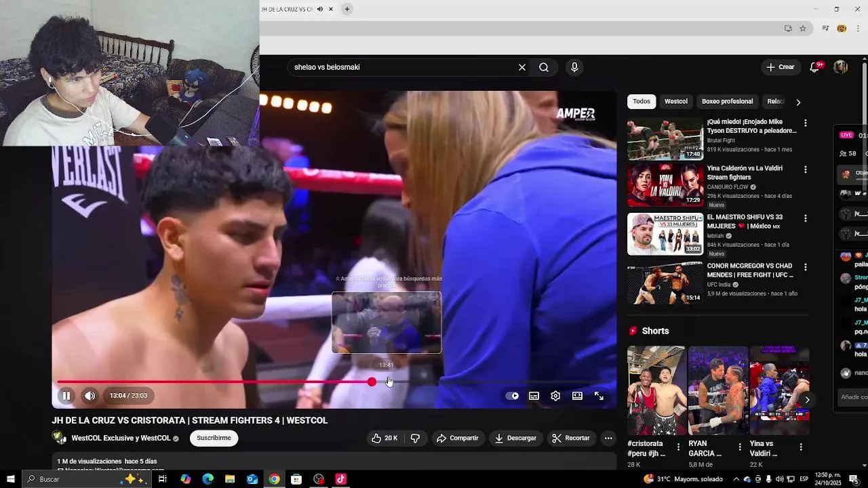Click the search field containing 'shelao vs belosmaki'
Image resolution: width=868 pixels, height=488 pixels.
coord(403,67)
